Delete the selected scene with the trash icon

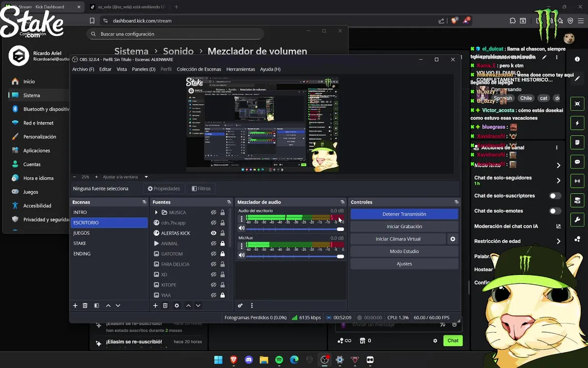click(x=85, y=306)
